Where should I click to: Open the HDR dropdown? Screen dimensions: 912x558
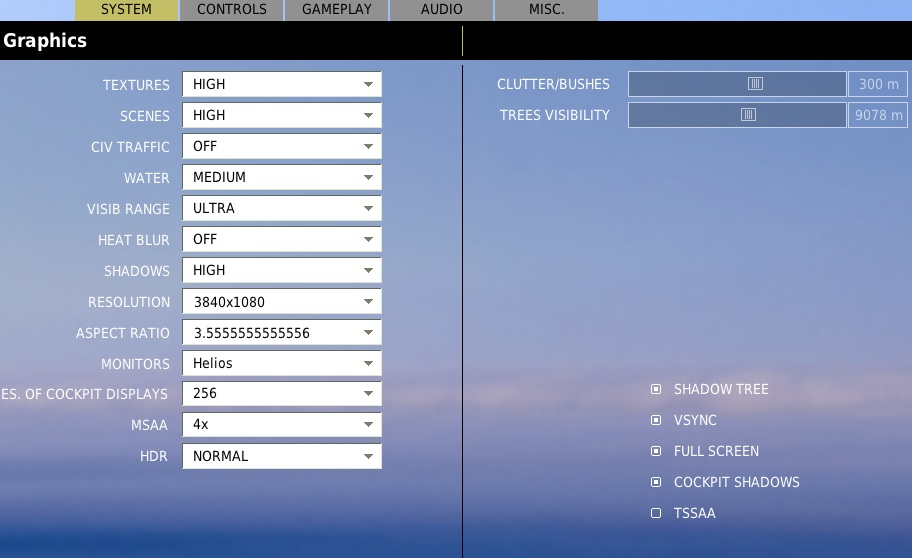coord(282,456)
